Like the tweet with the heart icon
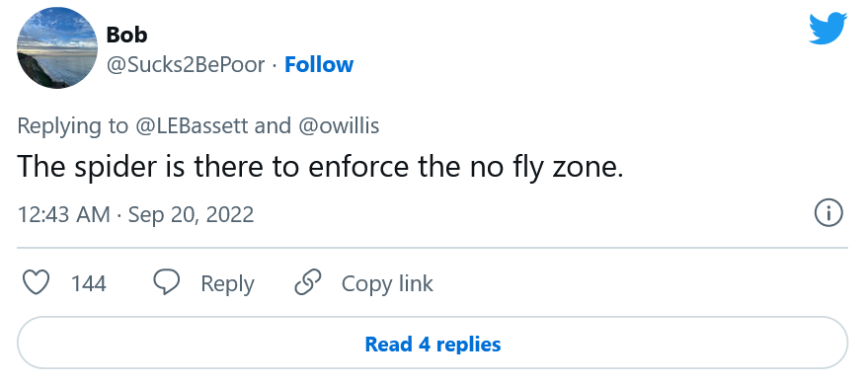This screenshot has width=868, height=385. 36,282
